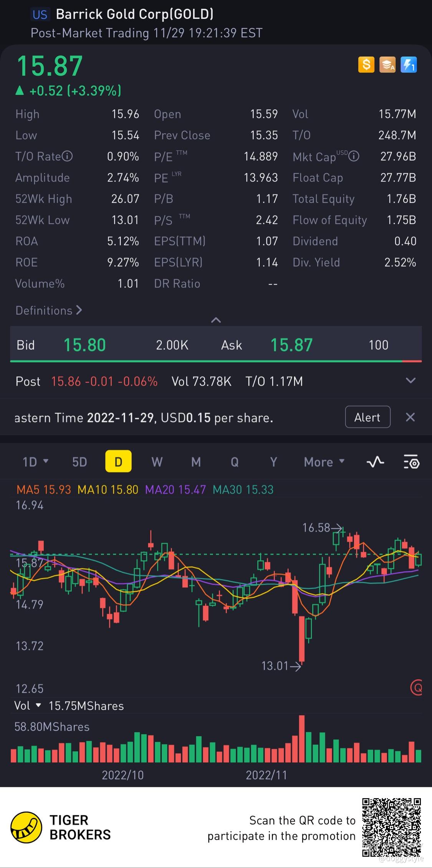
Task: Collapse the stock details panel chevron
Action: click(x=216, y=320)
